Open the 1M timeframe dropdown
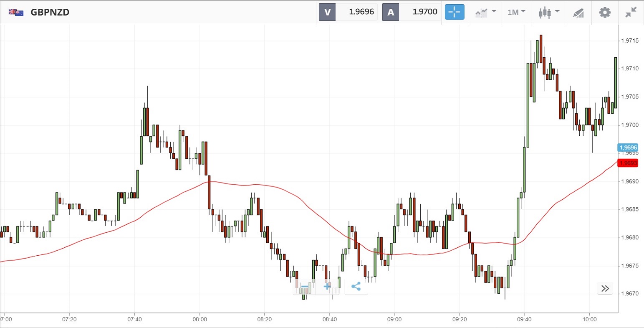This screenshot has height=328, width=644. (x=516, y=12)
